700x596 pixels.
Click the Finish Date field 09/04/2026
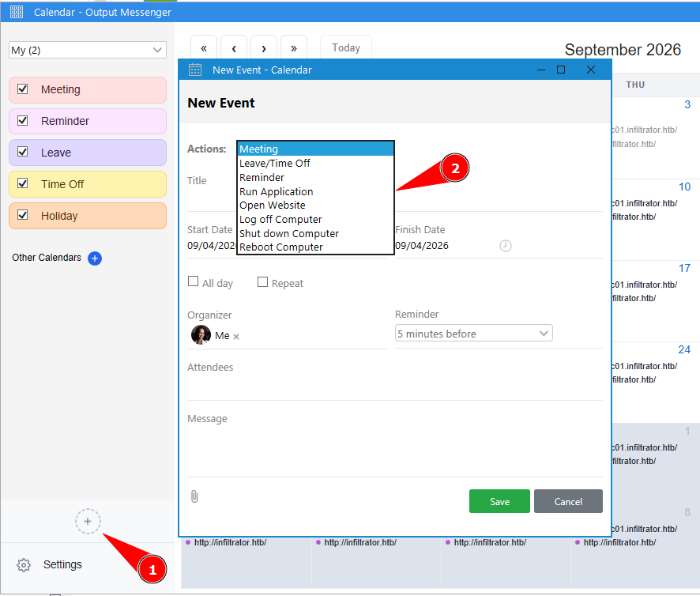[422, 246]
